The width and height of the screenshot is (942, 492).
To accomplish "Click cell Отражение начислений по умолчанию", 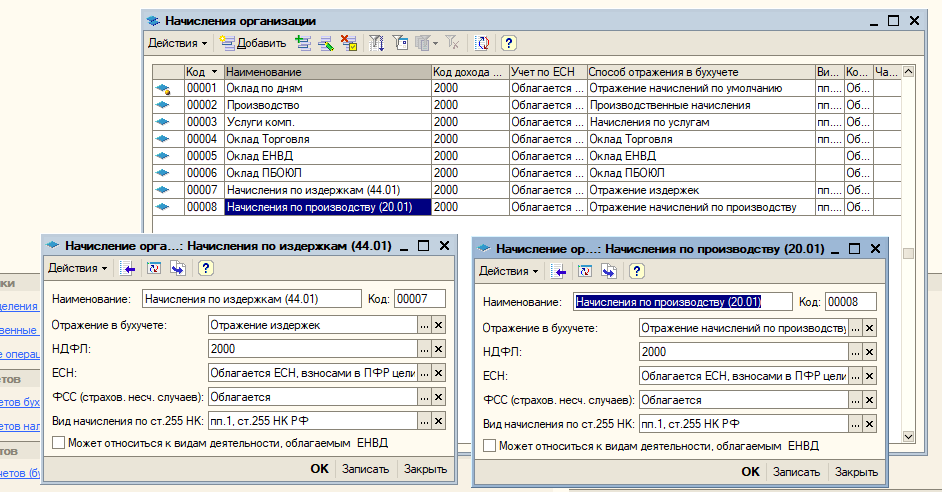I will coord(701,88).
